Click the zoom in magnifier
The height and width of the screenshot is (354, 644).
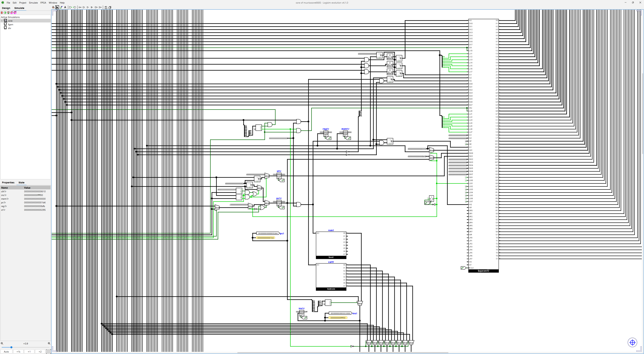[49, 343]
